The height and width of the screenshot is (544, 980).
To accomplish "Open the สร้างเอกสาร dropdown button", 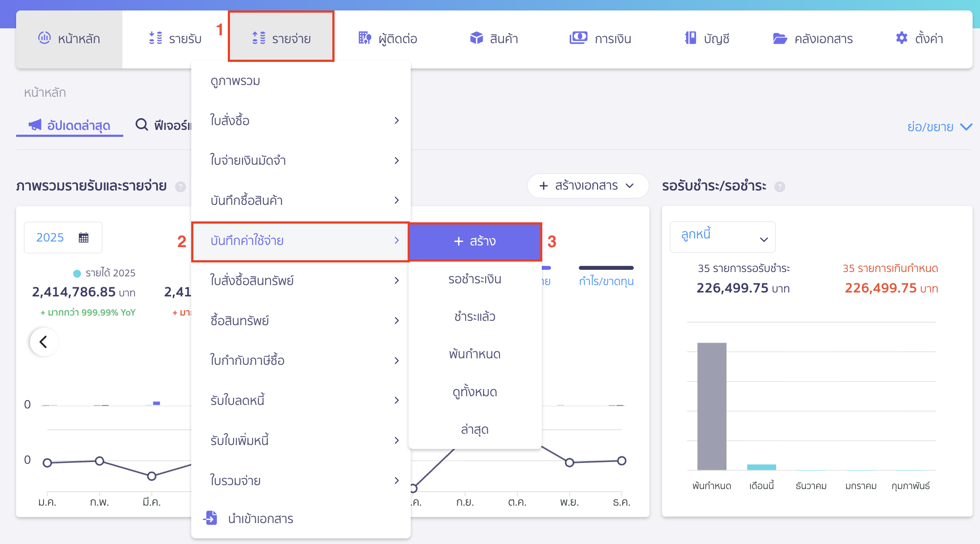I will click(587, 186).
